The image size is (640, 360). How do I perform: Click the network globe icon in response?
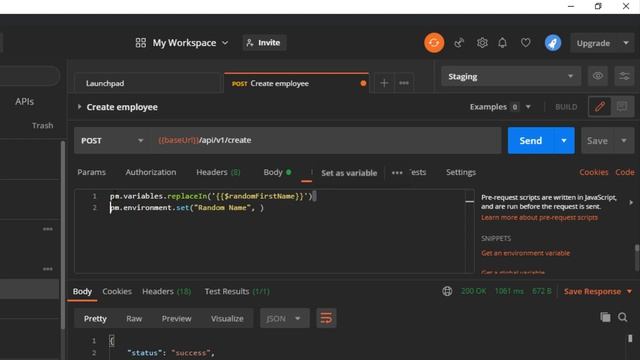447,291
